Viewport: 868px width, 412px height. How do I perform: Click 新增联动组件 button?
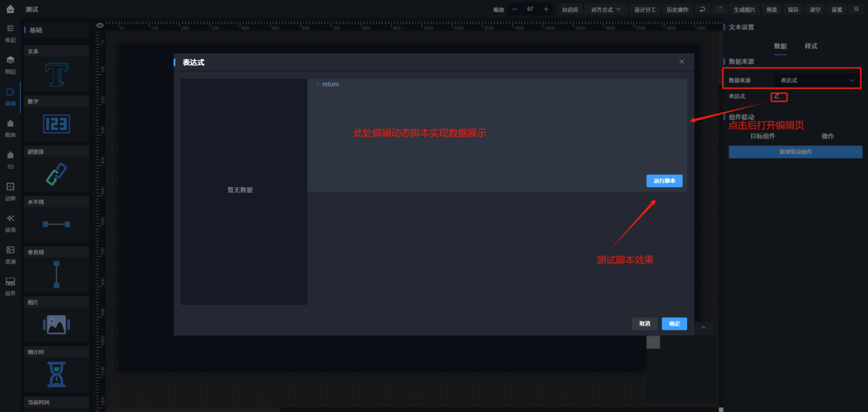pyautogui.click(x=795, y=152)
